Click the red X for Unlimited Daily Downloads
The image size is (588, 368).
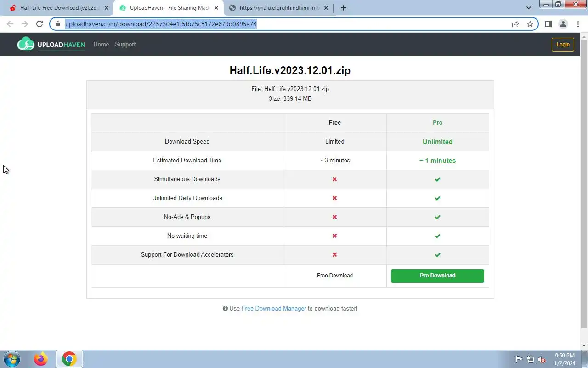click(334, 198)
